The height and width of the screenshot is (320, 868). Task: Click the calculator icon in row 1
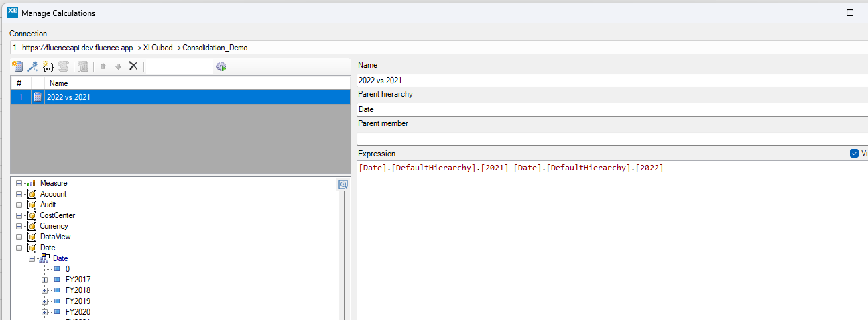click(38, 97)
